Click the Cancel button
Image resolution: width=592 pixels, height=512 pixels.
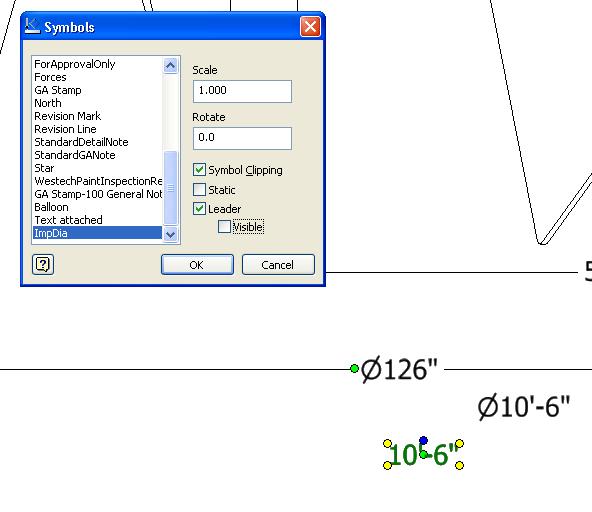coord(278,265)
